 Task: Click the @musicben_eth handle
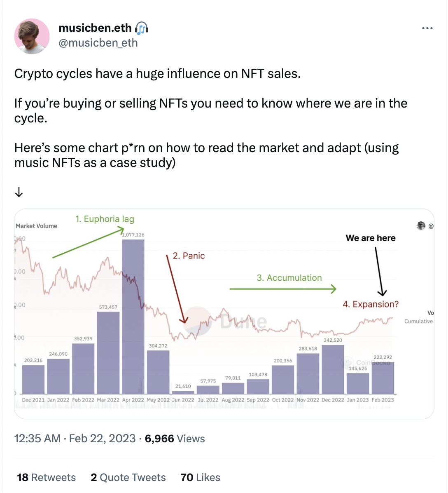(x=98, y=42)
